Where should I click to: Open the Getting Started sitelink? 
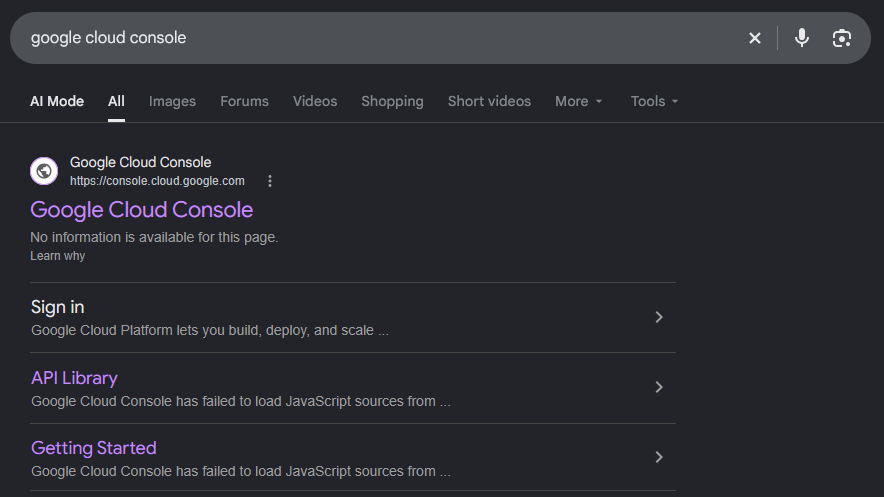point(94,448)
